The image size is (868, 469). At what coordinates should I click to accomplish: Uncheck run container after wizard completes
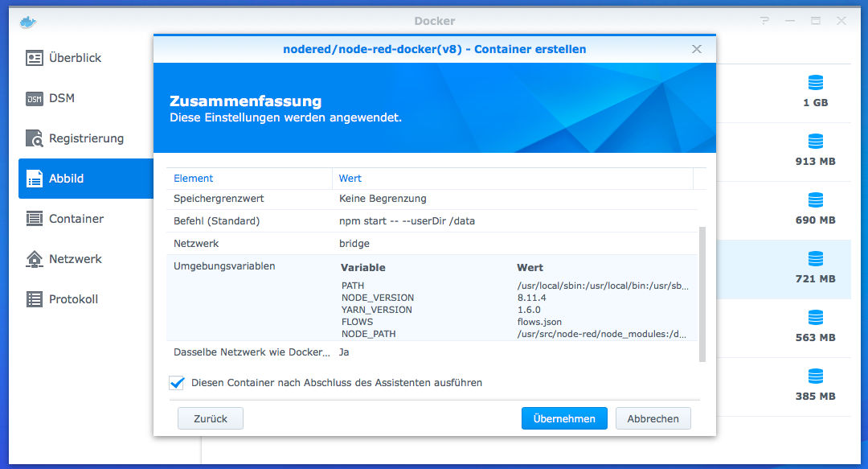tap(177, 383)
